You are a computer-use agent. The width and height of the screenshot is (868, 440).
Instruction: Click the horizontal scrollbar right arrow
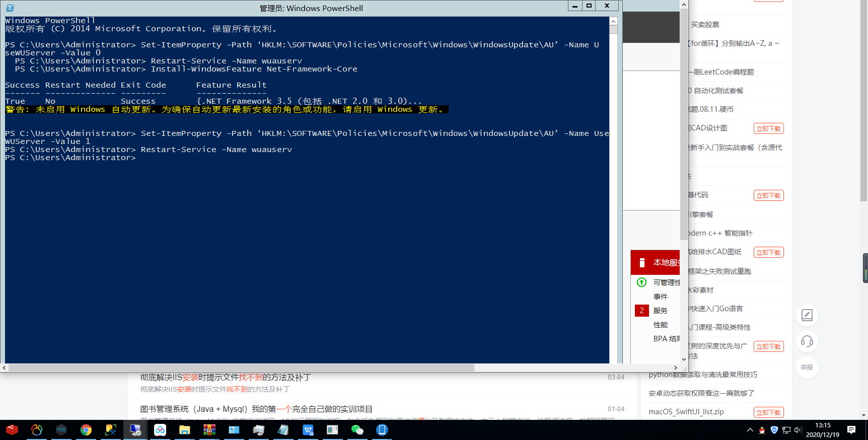point(676,368)
